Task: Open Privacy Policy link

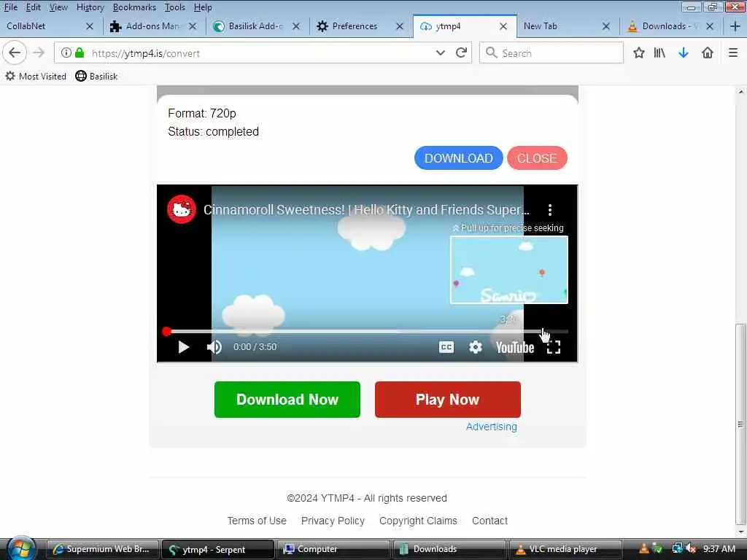Action: [x=333, y=521]
